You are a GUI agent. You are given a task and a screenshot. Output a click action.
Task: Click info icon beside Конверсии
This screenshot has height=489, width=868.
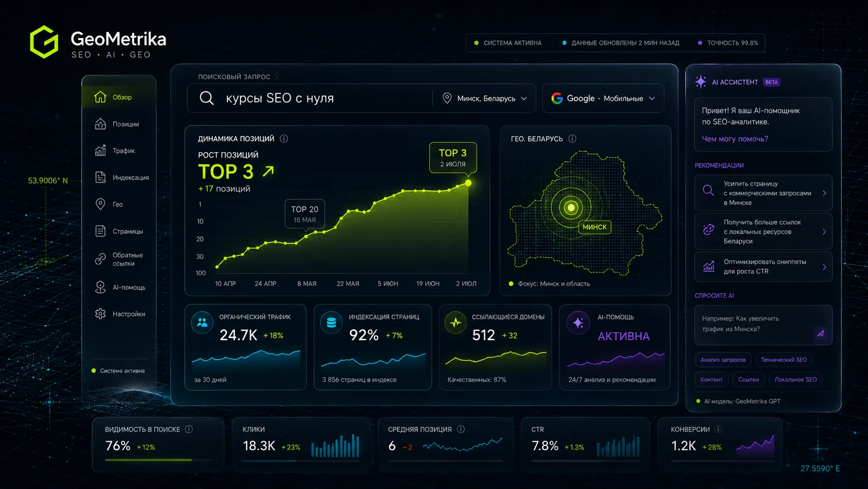(x=718, y=429)
